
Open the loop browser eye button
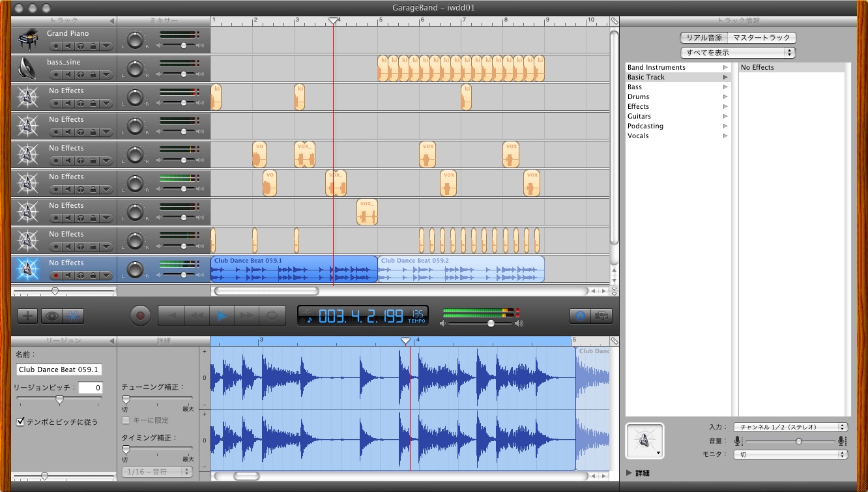point(51,316)
